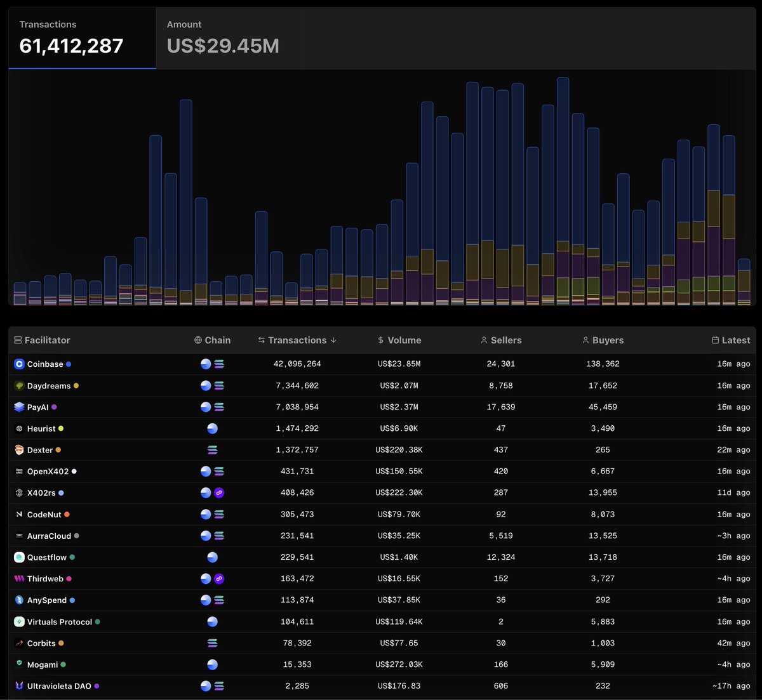This screenshot has width=762, height=700.
Task: Click the Questflow logo icon
Action: click(19, 557)
